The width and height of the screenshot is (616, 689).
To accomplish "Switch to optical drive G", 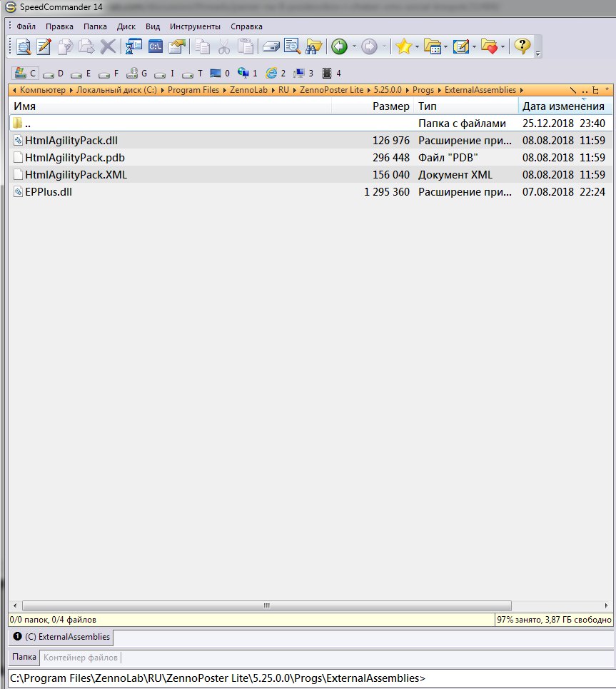I will coord(136,73).
